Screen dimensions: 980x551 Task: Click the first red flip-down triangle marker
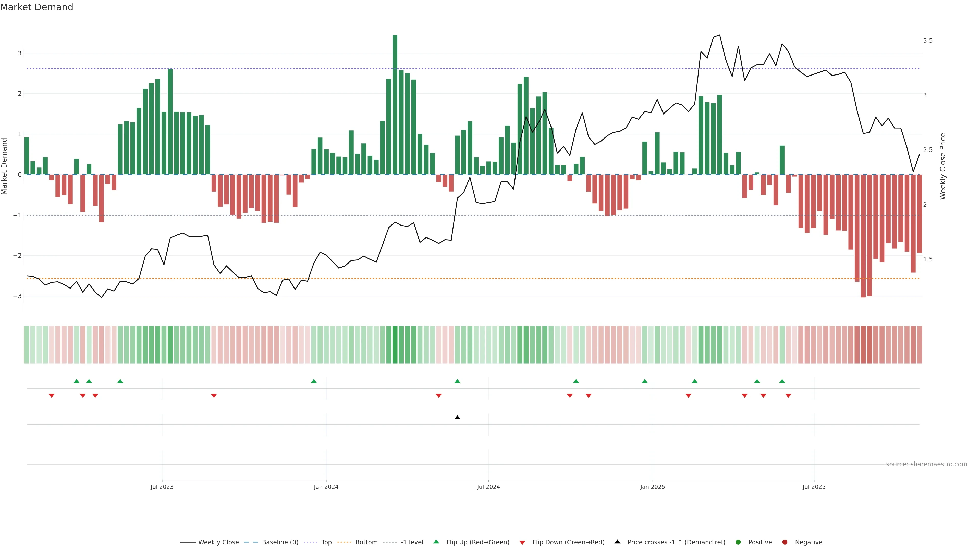51,396
